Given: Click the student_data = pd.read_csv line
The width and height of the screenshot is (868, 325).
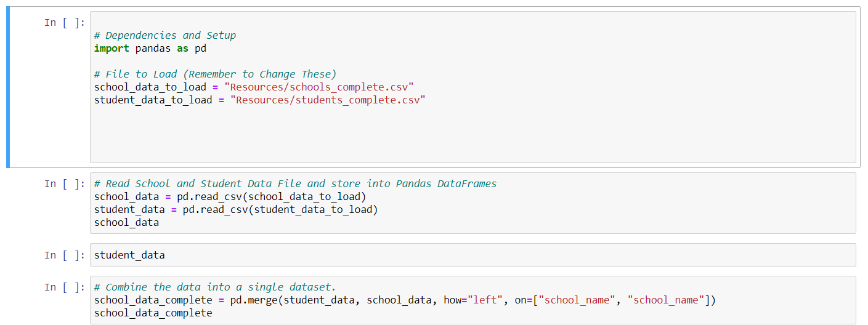Looking at the screenshot, I should pyautogui.click(x=236, y=209).
